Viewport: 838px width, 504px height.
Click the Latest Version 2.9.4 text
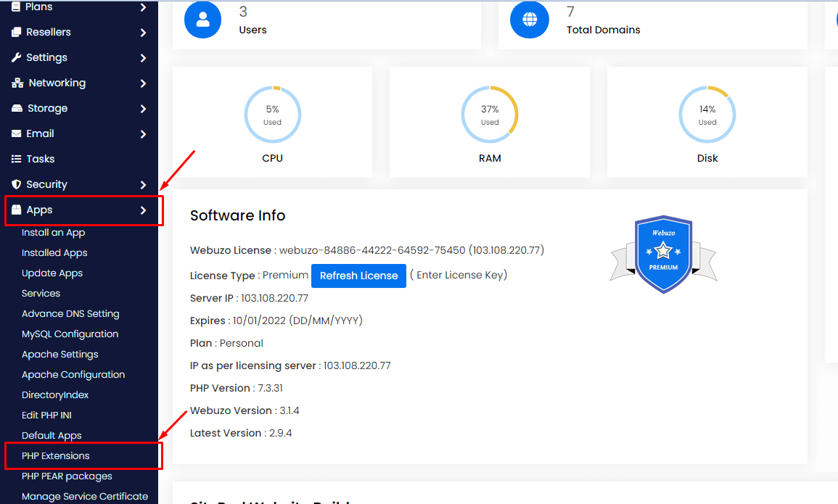tap(241, 433)
